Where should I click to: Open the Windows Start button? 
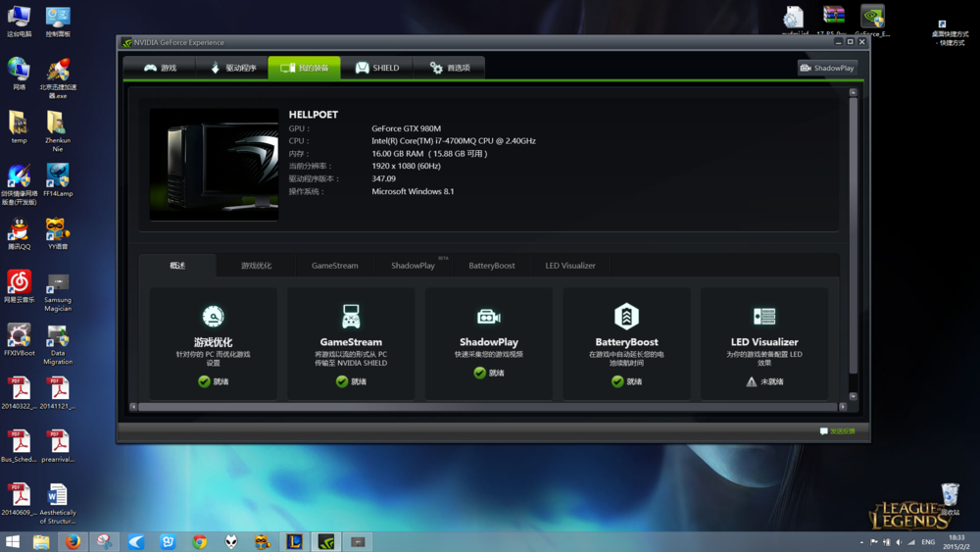coord(13,542)
